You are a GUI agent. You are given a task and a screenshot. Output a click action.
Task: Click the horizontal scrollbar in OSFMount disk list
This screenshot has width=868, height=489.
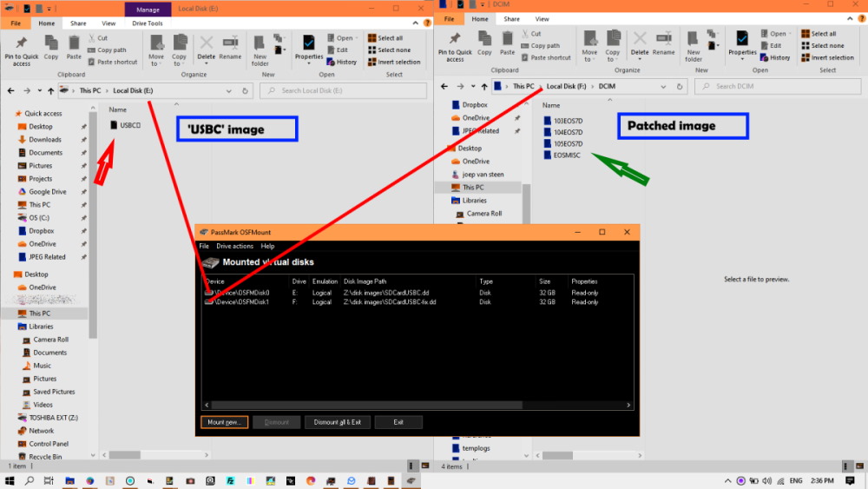click(366, 405)
